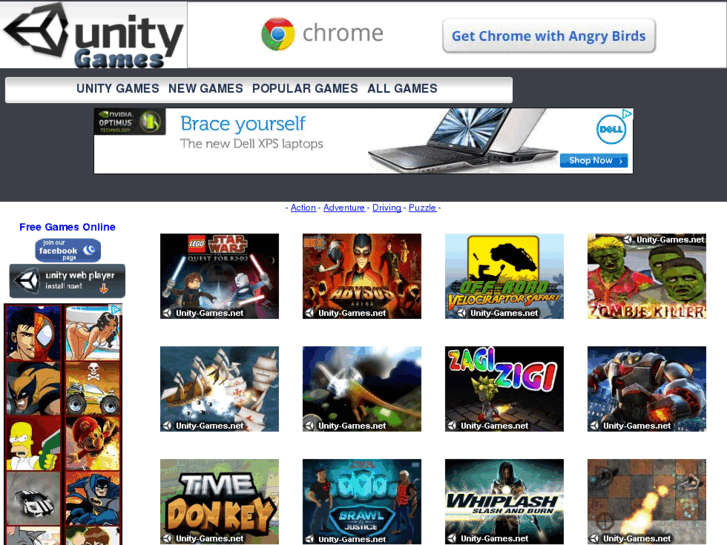Open the red robot mech game thumbnail
The height and width of the screenshot is (545, 727).
click(x=647, y=389)
